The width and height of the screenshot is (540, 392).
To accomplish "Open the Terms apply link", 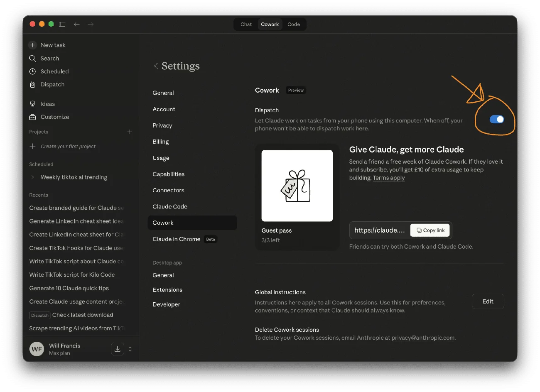I will 389,178.
